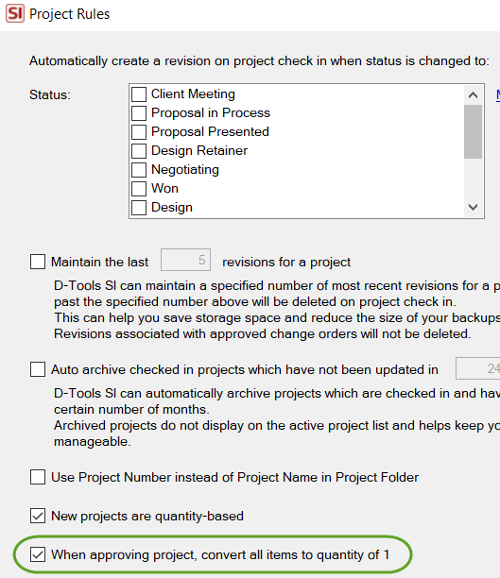The width and height of the screenshot is (500, 578).
Task: Click the status list scroll down arrow
Action: pyautogui.click(x=473, y=207)
